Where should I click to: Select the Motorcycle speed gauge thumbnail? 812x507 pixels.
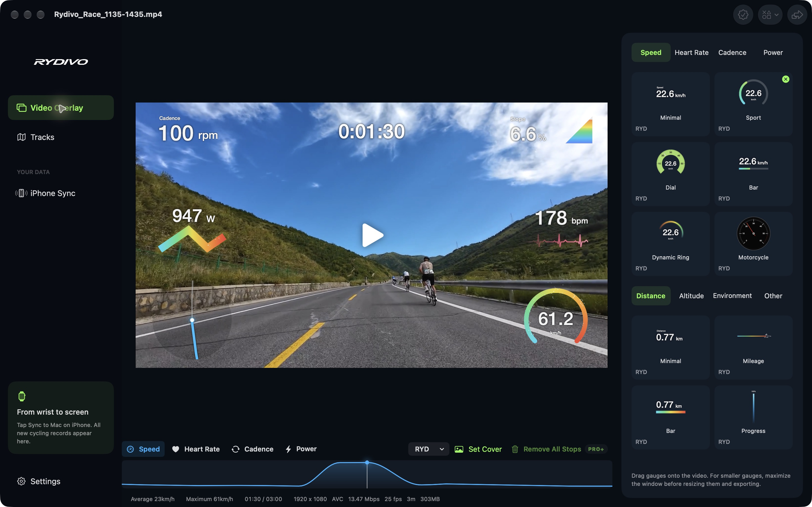pyautogui.click(x=753, y=244)
